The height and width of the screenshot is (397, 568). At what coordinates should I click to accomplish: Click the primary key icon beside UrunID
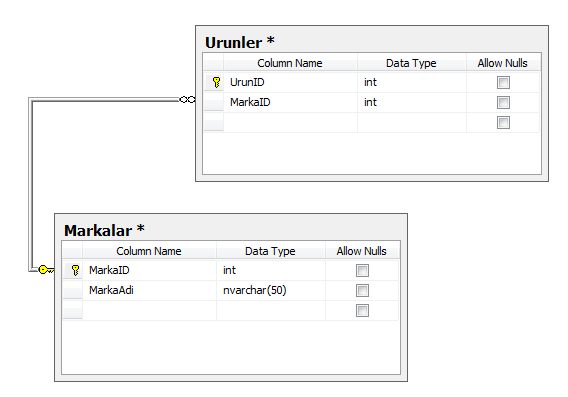point(216,83)
